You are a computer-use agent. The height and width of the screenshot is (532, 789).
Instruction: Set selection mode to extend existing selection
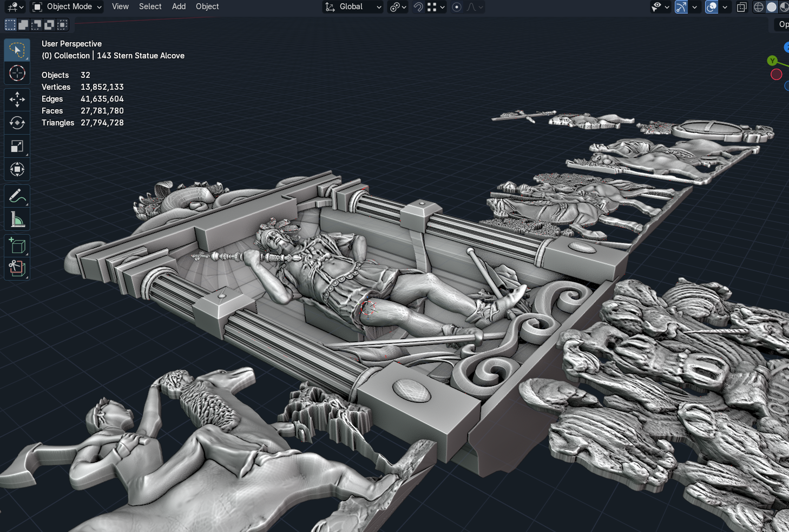click(x=23, y=25)
